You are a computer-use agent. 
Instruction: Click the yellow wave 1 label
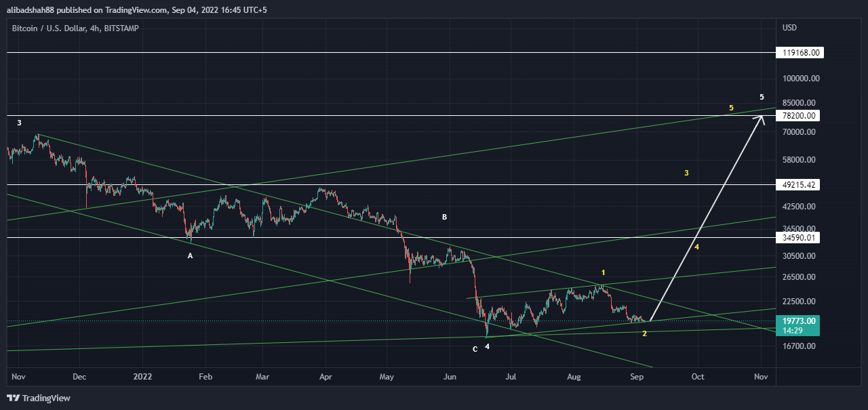pyautogui.click(x=604, y=272)
